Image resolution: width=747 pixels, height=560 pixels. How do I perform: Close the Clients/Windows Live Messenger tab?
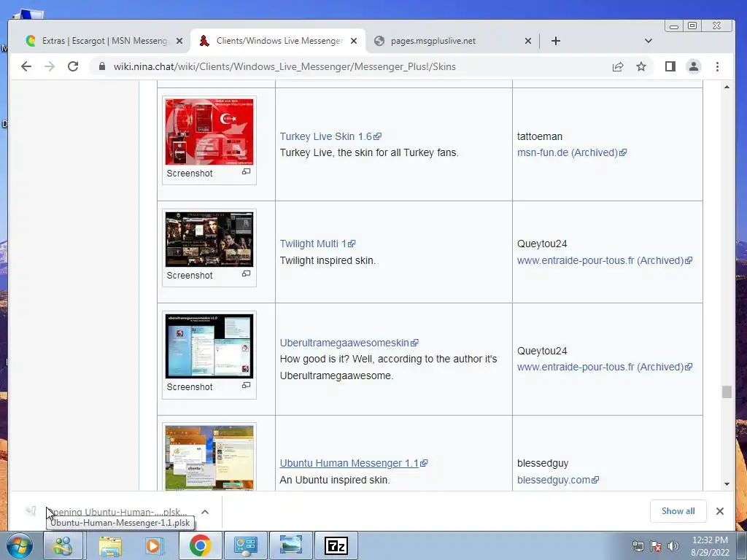pyautogui.click(x=354, y=41)
